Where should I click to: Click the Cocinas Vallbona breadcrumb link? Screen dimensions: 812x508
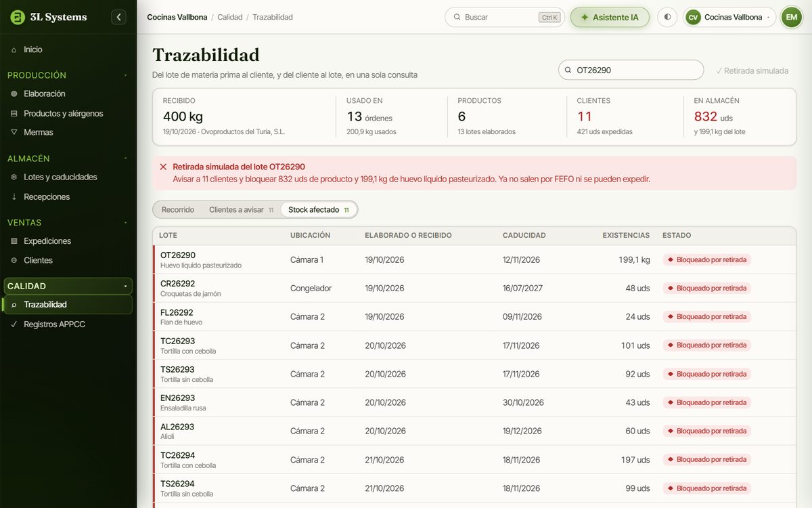[179, 17]
